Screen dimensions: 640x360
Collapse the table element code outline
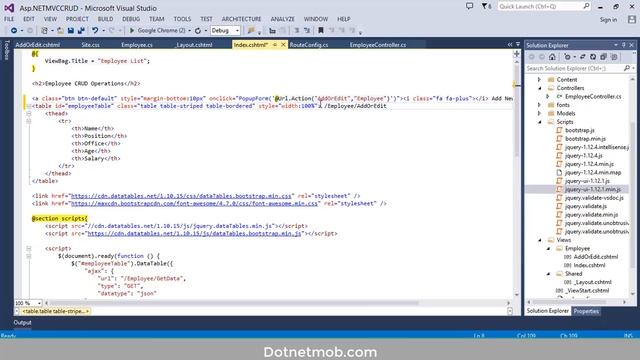[x=29, y=106]
